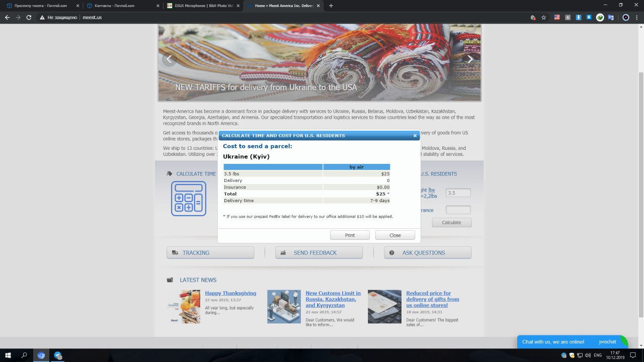Open the Chrome profile avatar
Image resolution: width=644 pixels, height=362 pixels.
tap(625, 17)
